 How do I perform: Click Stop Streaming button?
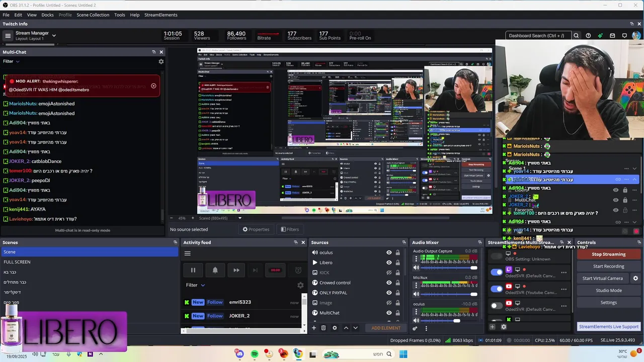point(608,254)
